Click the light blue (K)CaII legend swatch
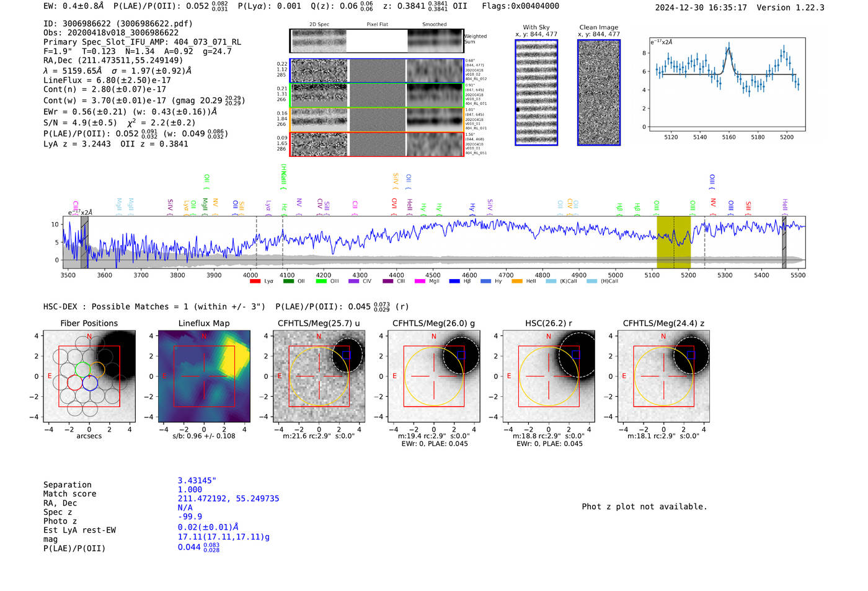Screen dimensions: 868x591 551,282
